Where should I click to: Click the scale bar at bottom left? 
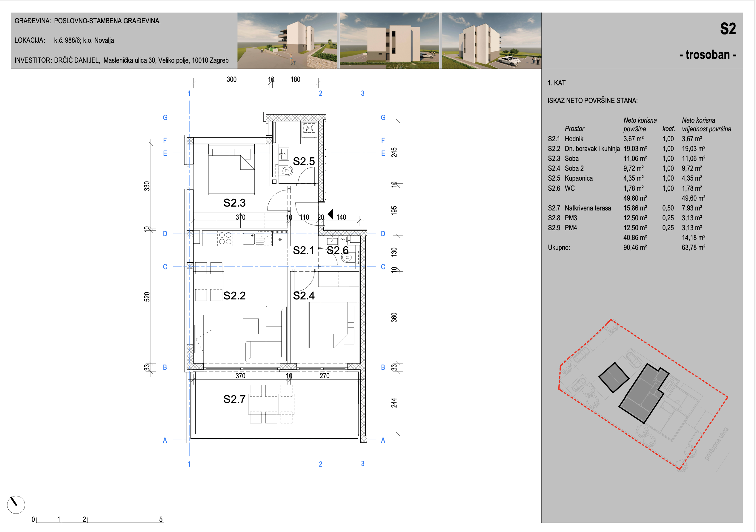(98, 519)
